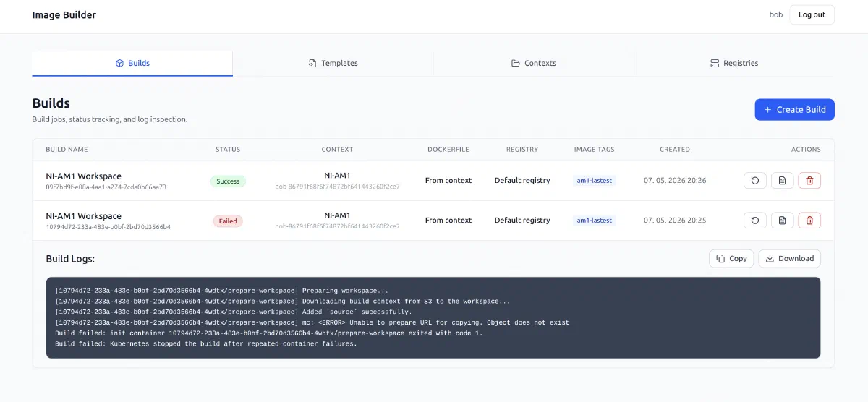Click the Build Logs heading
The width and height of the screenshot is (868, 402).
pos(70,258)
